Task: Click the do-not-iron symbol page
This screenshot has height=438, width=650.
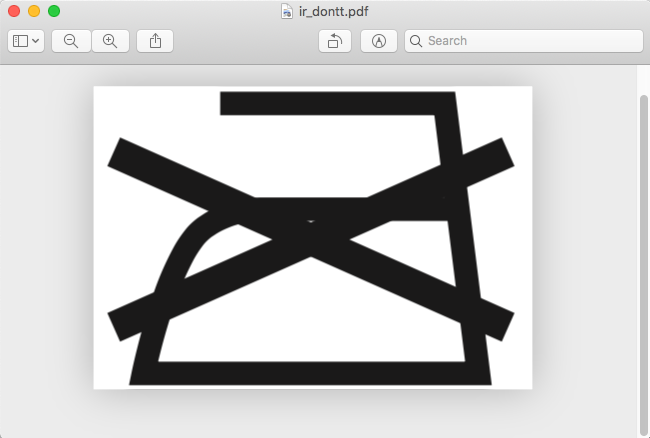Action: pyautogui.click(x=313, y=237)
